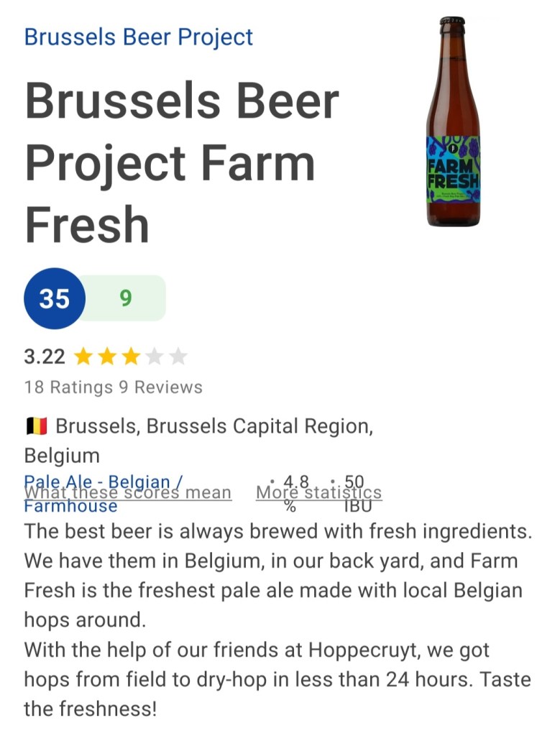Click the Belgian flag icon
Screen dimensions: 560x736
pos(36,427)
